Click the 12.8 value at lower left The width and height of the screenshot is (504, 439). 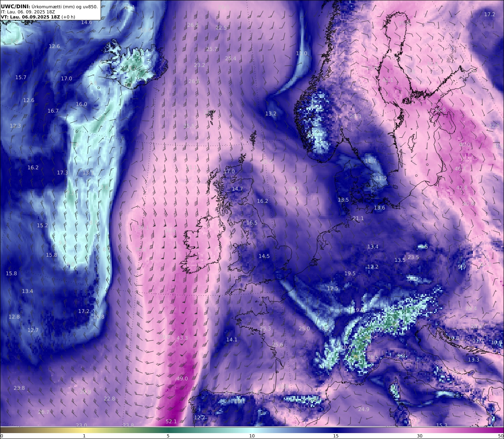[x=14, y=317]
